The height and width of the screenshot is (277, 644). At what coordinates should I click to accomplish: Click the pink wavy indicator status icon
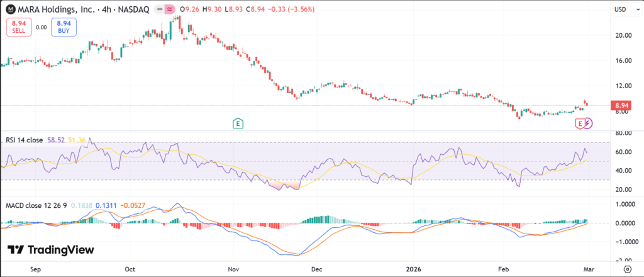(x=170, y=9)
